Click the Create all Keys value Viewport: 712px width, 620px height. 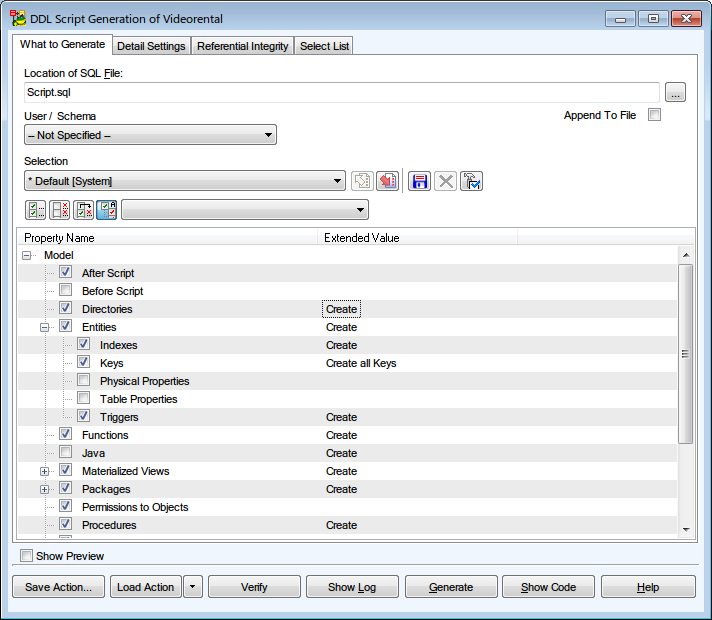coord(361,363)
